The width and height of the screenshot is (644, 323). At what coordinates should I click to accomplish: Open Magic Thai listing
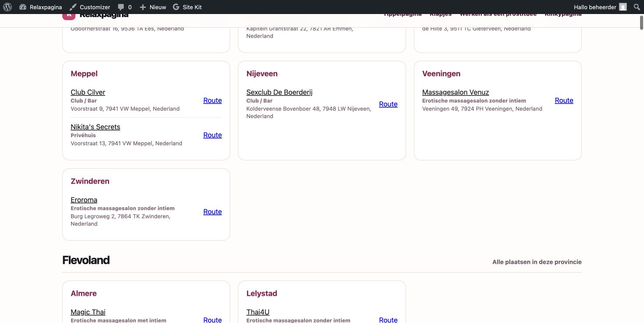88,312
